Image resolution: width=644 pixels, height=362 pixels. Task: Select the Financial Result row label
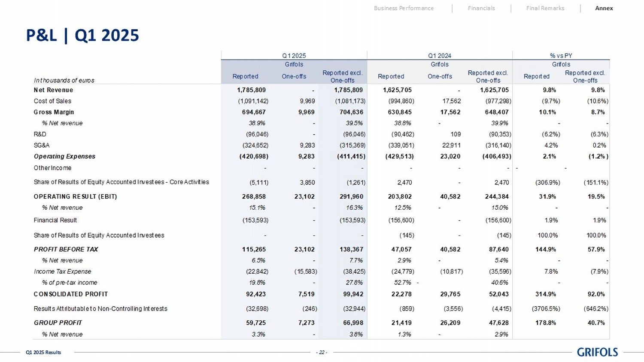(55, 220)
